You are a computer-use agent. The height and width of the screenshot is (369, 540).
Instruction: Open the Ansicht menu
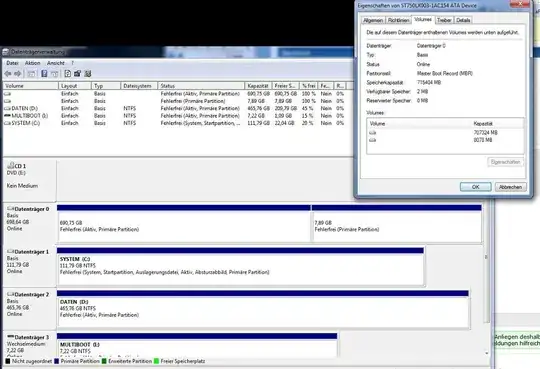pyautogui.click(x=56, y=63)
